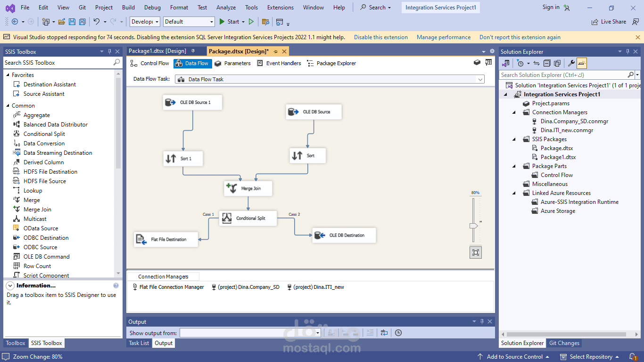This screenshot has width=644, height=362.
Task: Click Disable this extension link
Action: pyautogui.click(x=381, y=37)
